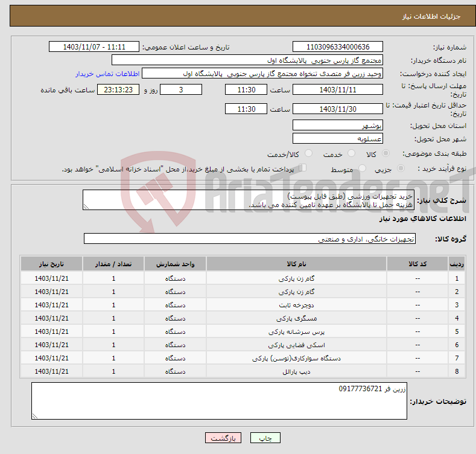The image size is (476, 454).
Task: Open the اطلاعات تماس خریدار link
Action: coord(107,74)
